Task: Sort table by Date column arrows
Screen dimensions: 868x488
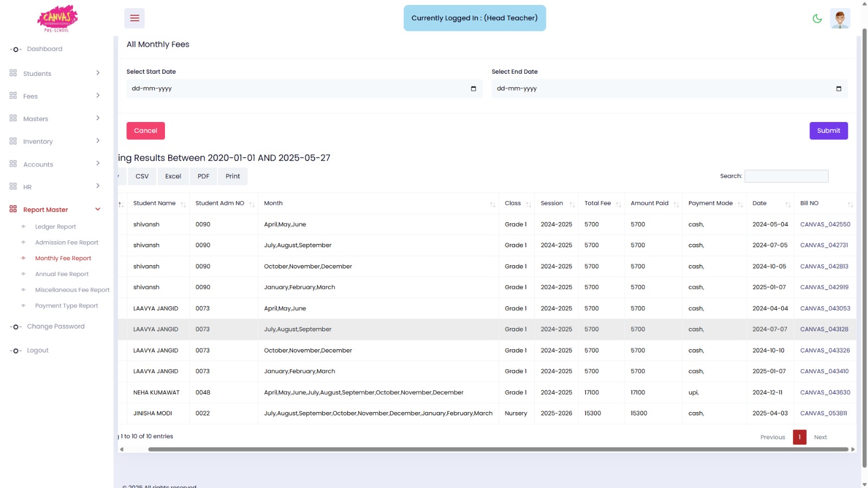Action: coord(788,204)
